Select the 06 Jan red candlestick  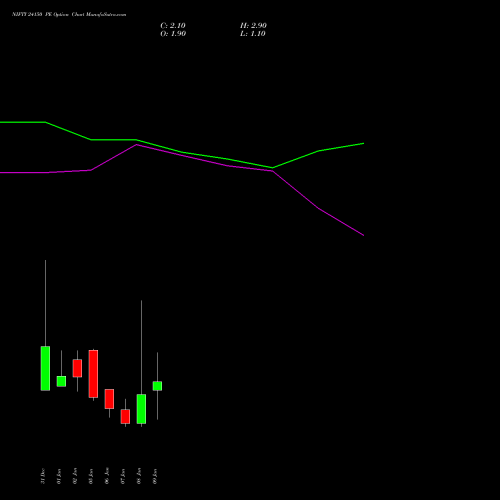[x=109, y=399]
